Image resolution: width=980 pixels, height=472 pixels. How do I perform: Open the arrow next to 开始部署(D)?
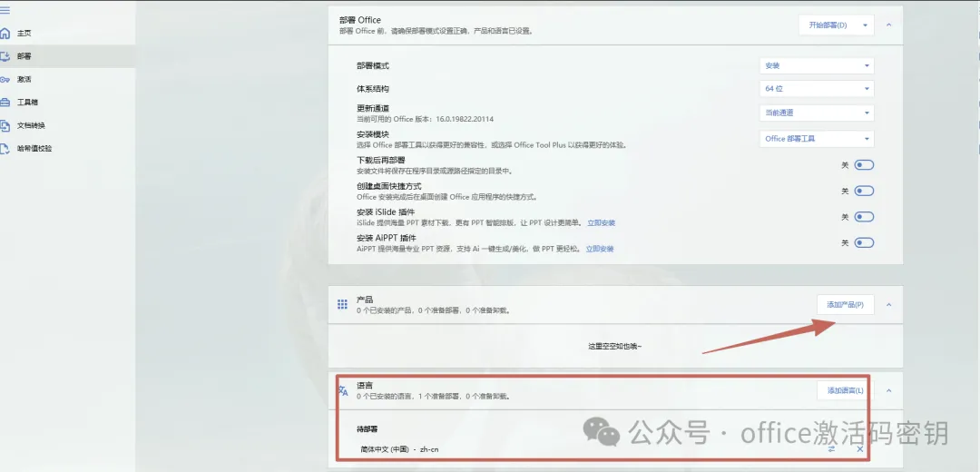[x=865, y=25]
